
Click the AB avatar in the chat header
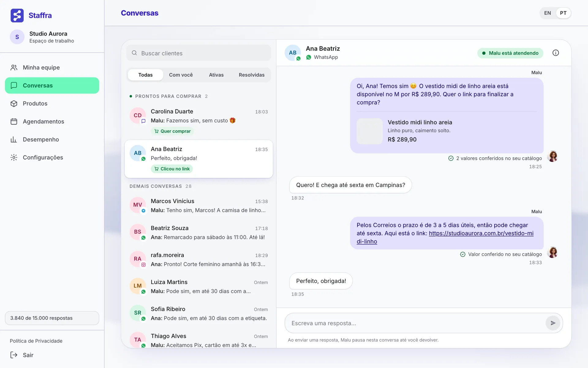pos(293,53)
